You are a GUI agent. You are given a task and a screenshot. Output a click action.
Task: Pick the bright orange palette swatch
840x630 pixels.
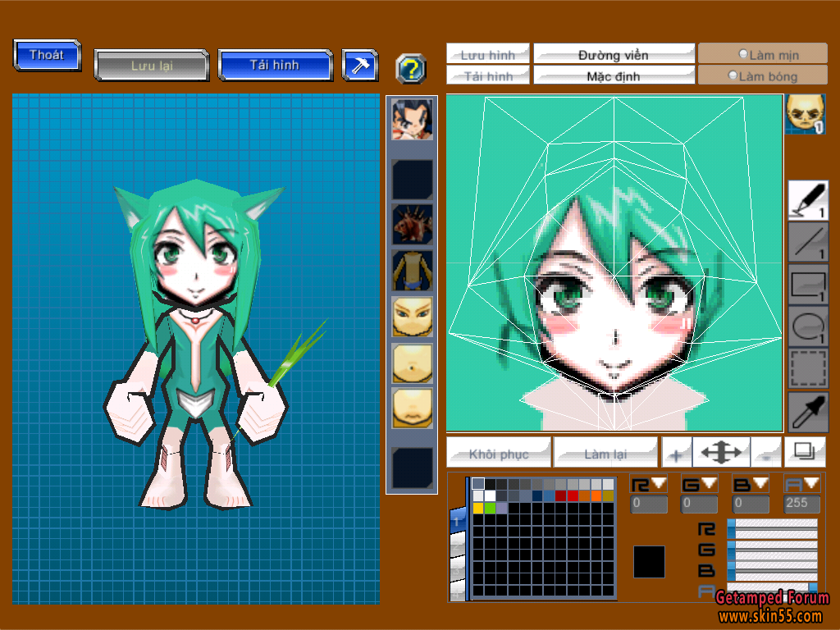pyautogui.click(x=596, y=495)
